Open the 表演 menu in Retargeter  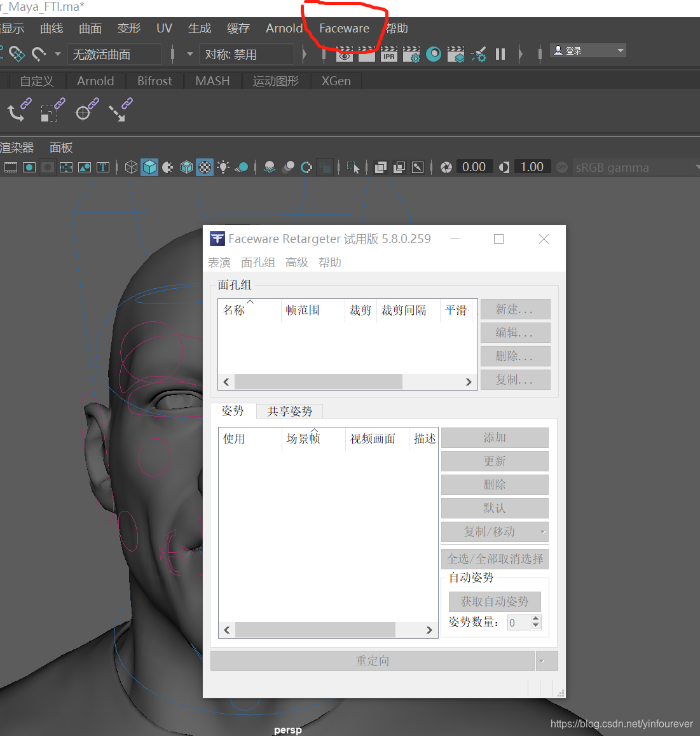pyautogui.click(x=219, y=262)
